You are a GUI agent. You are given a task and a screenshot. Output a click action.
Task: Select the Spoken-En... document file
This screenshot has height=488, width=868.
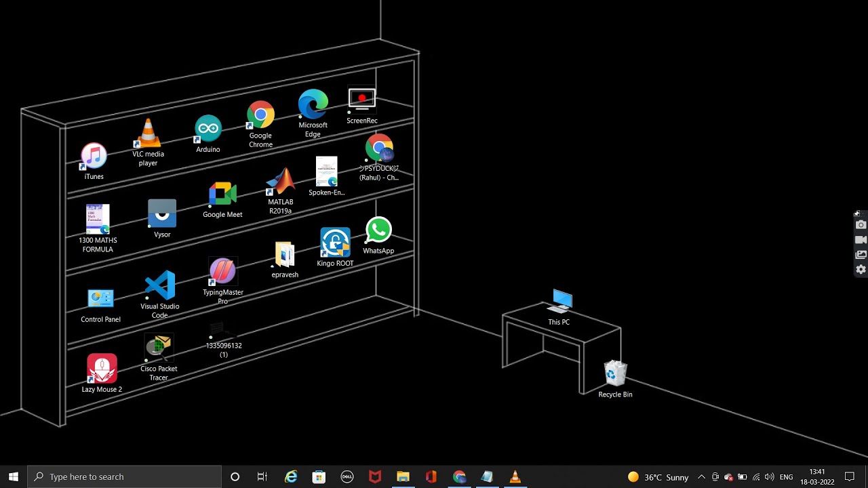tap(326, 176)
